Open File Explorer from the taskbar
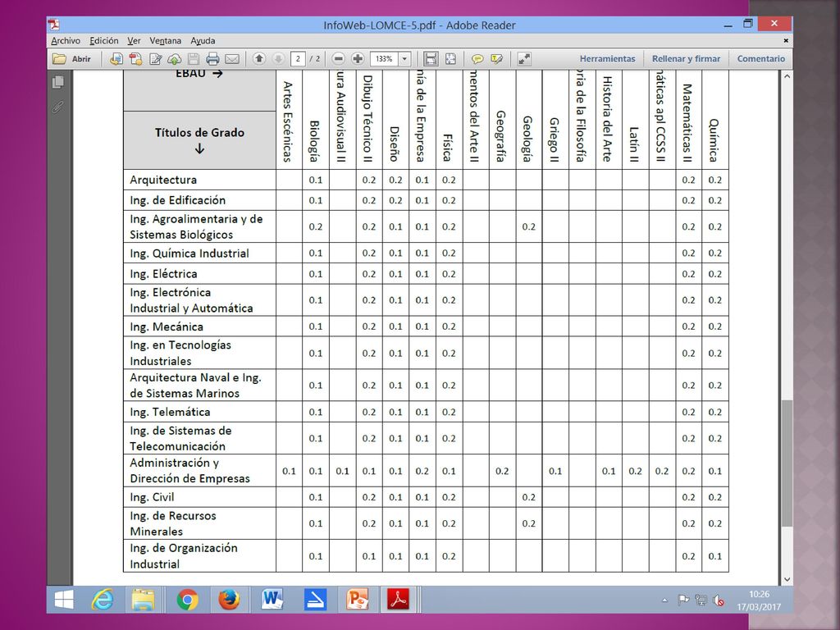Image resolution: width=840 pixels, height=630 pixels. (x=143, y=599)
